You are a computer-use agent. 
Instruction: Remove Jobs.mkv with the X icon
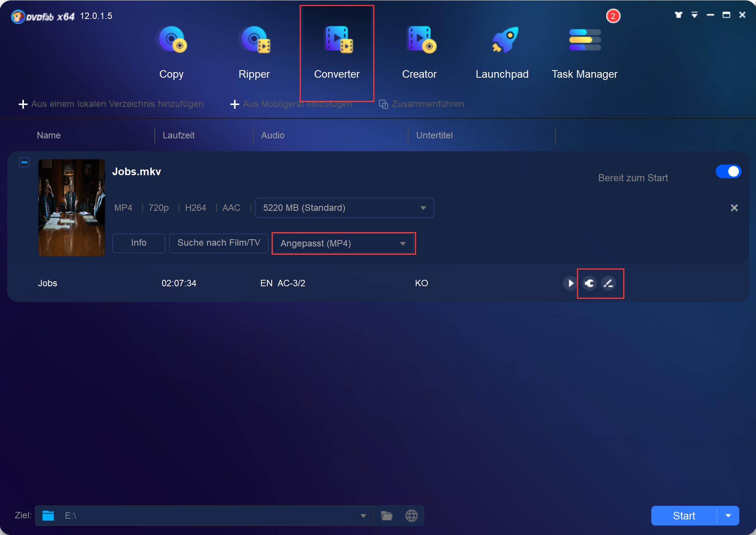pos(734,208)
